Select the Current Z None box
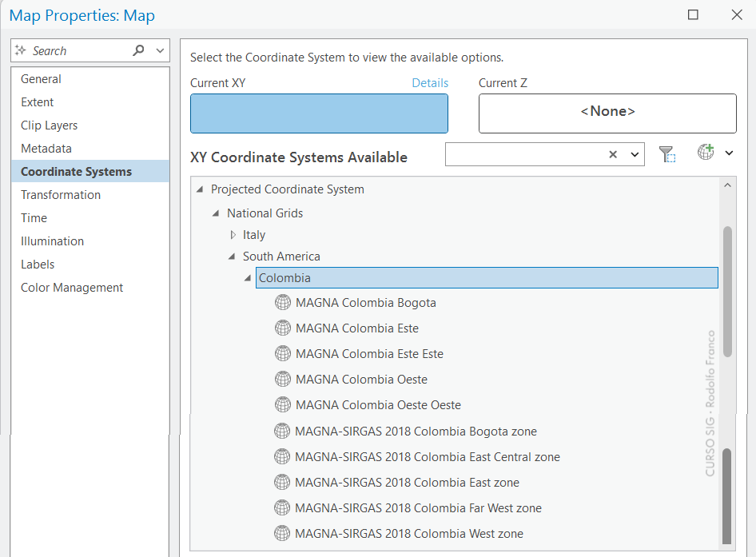 pyautogui.click(x=607, y=113)
